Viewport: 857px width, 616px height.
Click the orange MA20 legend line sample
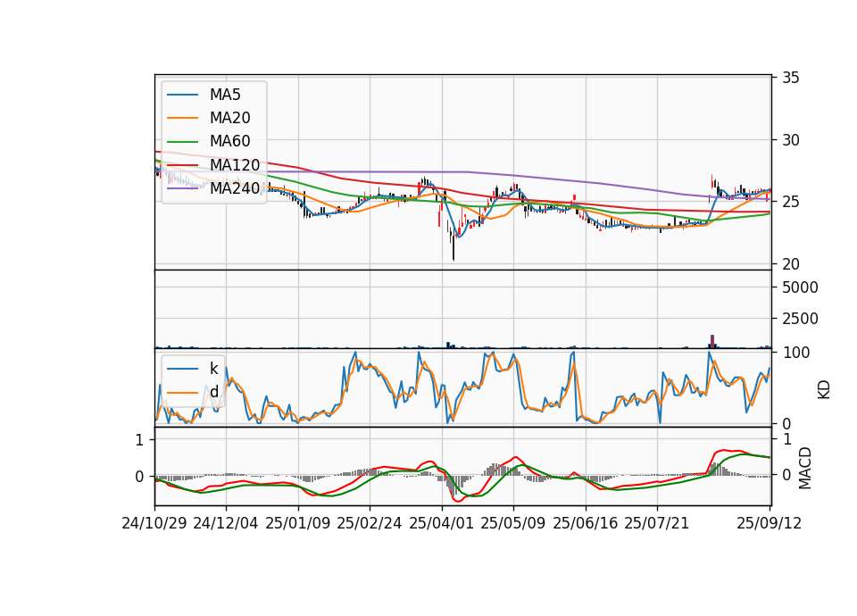182,118
